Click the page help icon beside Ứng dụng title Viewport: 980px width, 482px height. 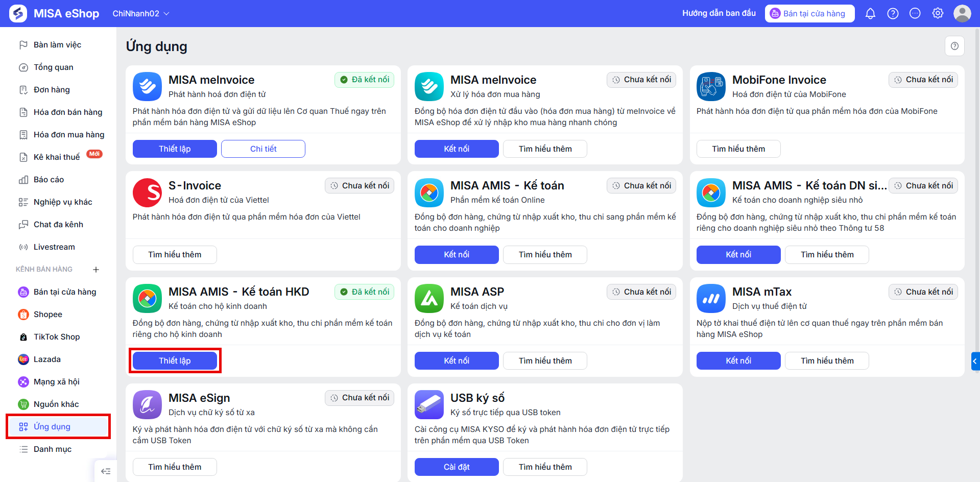[954, 46]
